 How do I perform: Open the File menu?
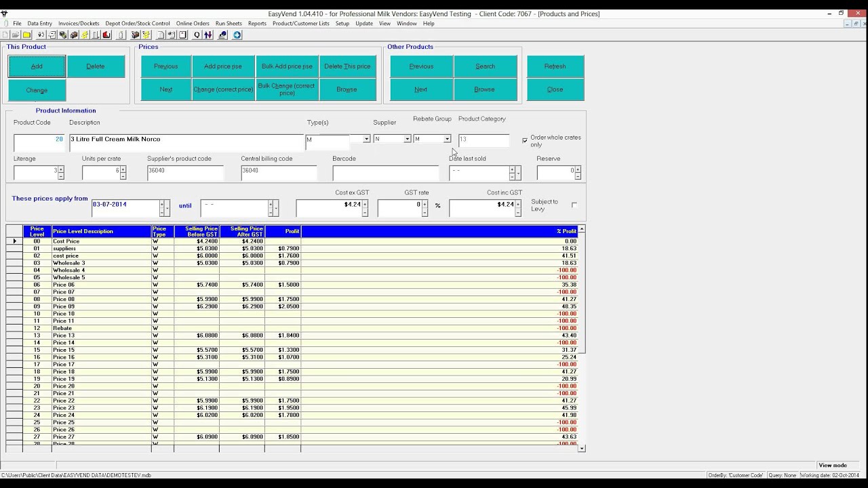17,24
